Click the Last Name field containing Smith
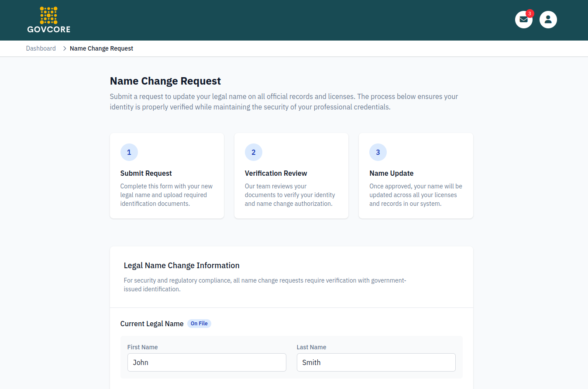The width and height of the screenshot is (588, 389). pyautogui.click(x=376, y=362)
